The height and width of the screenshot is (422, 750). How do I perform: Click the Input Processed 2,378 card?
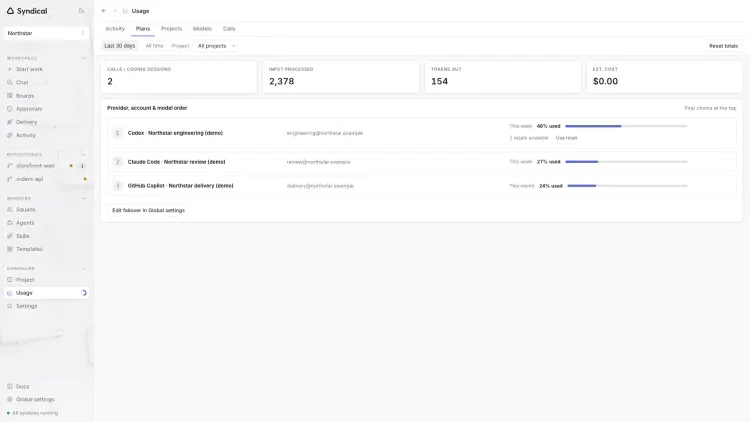[341, 77]
